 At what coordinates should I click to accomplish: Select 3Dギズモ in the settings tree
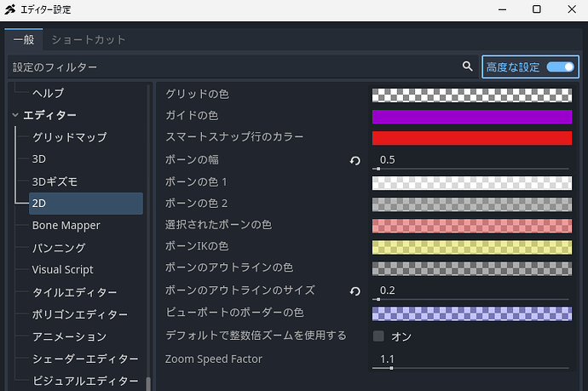55,181
